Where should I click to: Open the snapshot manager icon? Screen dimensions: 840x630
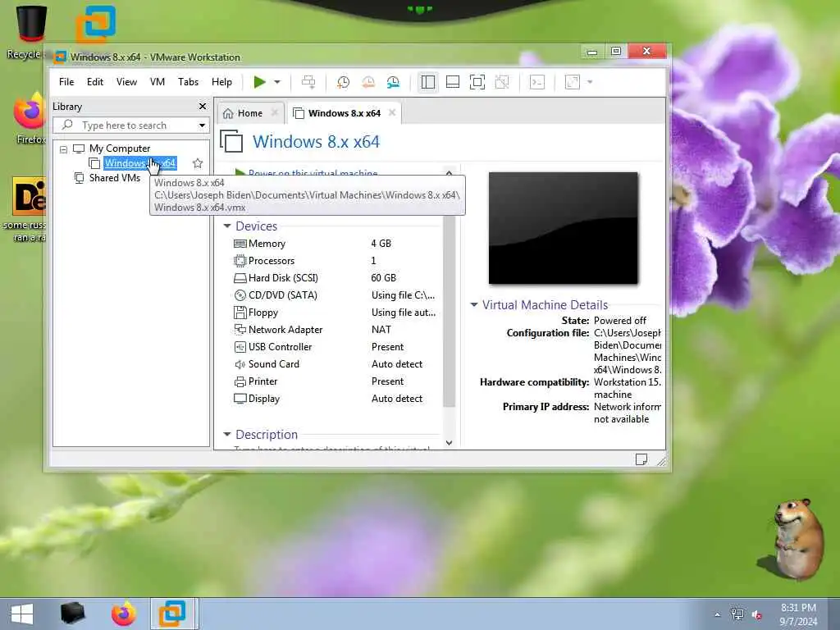pyautogui.click(x=393, y=82)
